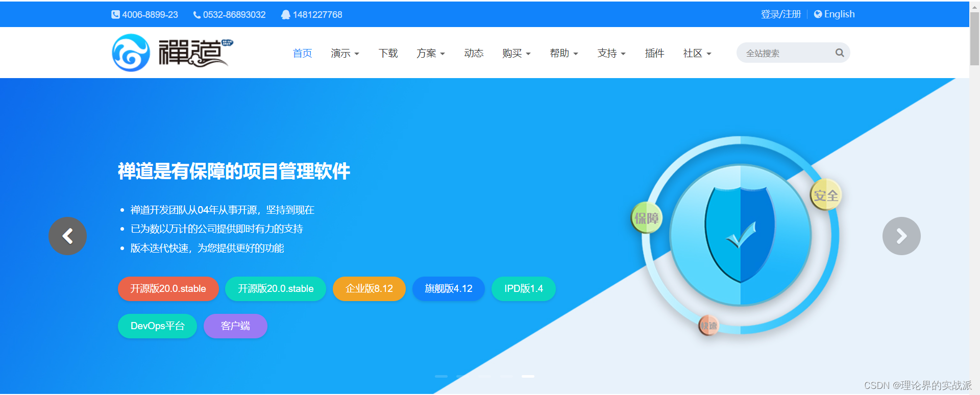Click the 禅道 calligraphy wordmark

click(x=196, y=53)
